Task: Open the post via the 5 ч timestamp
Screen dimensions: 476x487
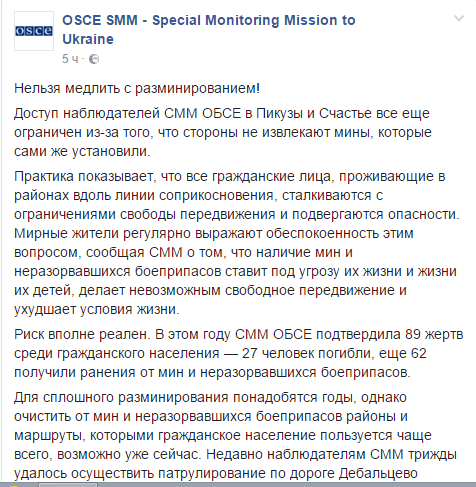Action: pyautogui.click(x=70, y=59)
